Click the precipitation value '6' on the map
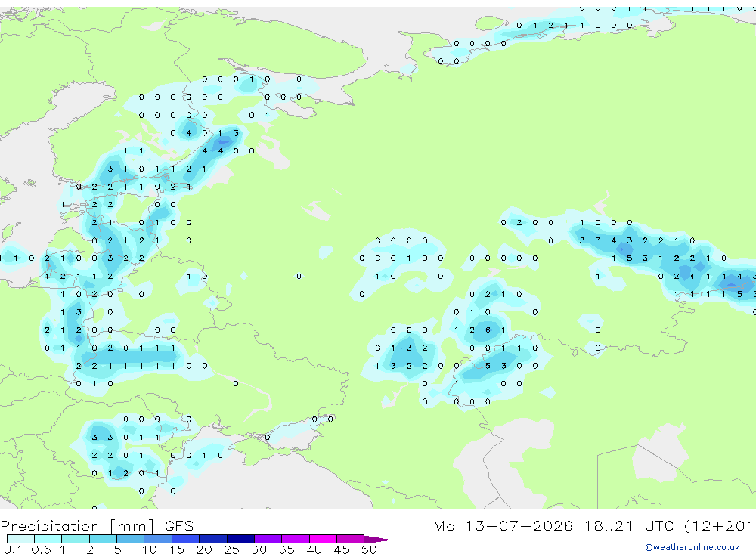 [488, 330]
